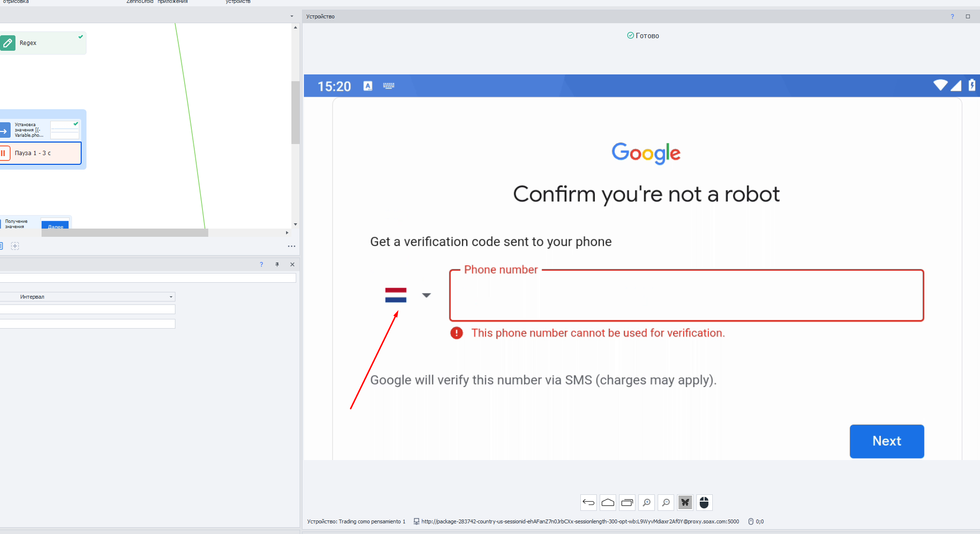Open the three-dots menu below the canvas
The image size is (980, 534).
291,246
